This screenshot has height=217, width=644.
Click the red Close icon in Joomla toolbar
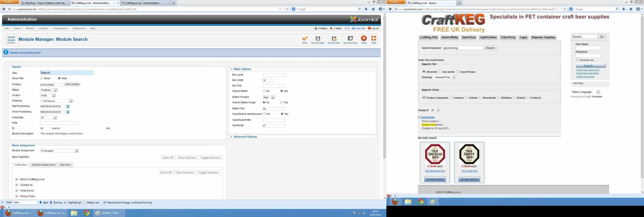(x=364, y=38)
